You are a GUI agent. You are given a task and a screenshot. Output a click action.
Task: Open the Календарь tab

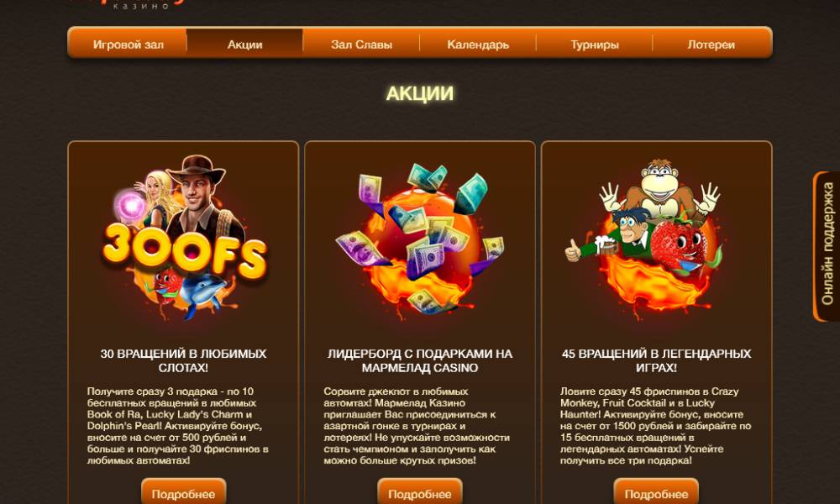tap(478, 44)
